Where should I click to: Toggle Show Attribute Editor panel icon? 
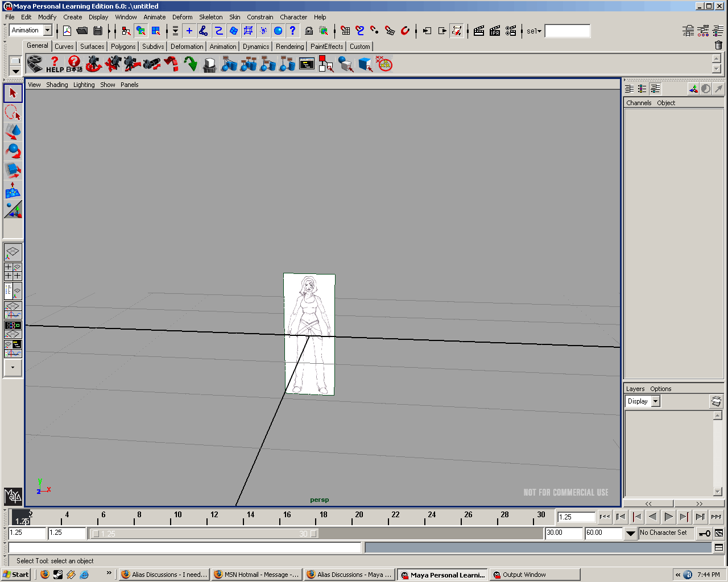coord(688,31)
